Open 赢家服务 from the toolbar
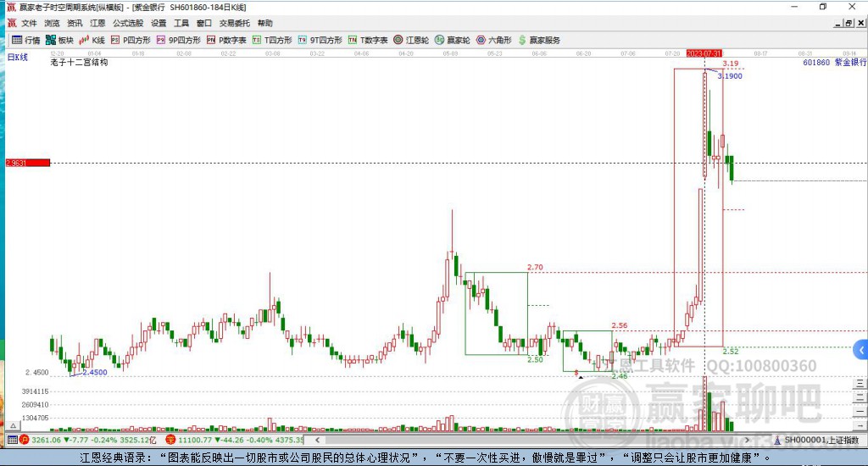This screenshot has width=868, height=466. 539,40
